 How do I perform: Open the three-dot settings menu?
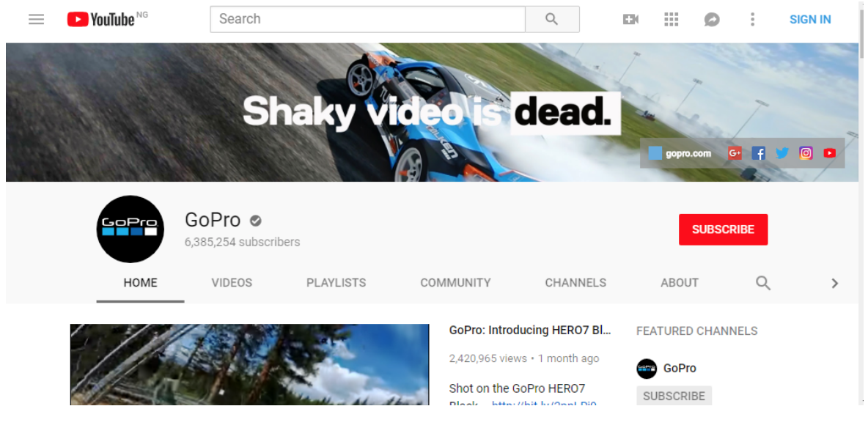[x=751, y=20]
